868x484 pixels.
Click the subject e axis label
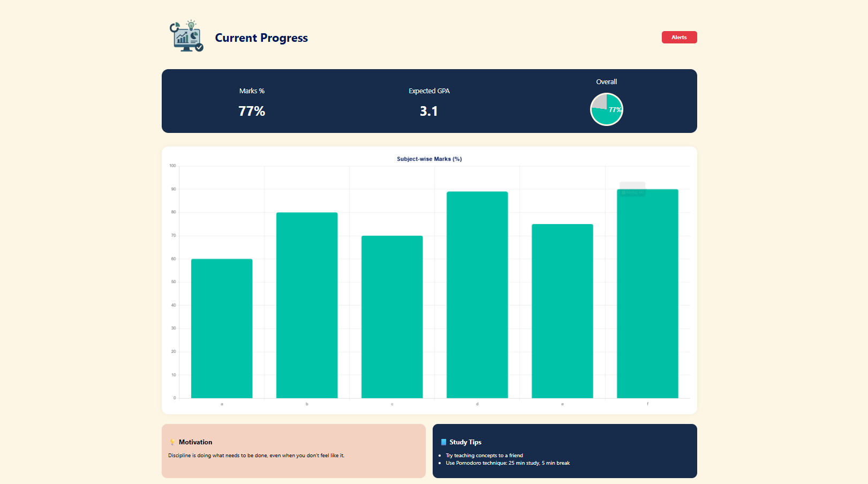[562, 404]
